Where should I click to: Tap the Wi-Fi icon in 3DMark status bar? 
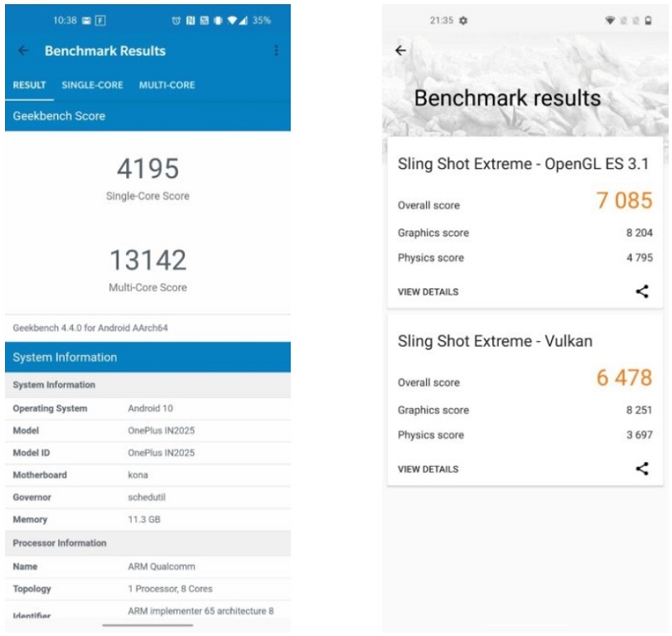(x=610, y=20)
